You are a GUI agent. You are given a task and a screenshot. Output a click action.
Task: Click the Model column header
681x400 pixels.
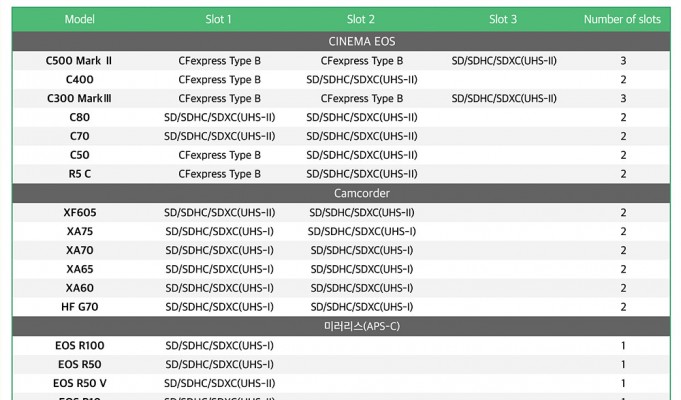pyautogui.click(x=79, y=19)
